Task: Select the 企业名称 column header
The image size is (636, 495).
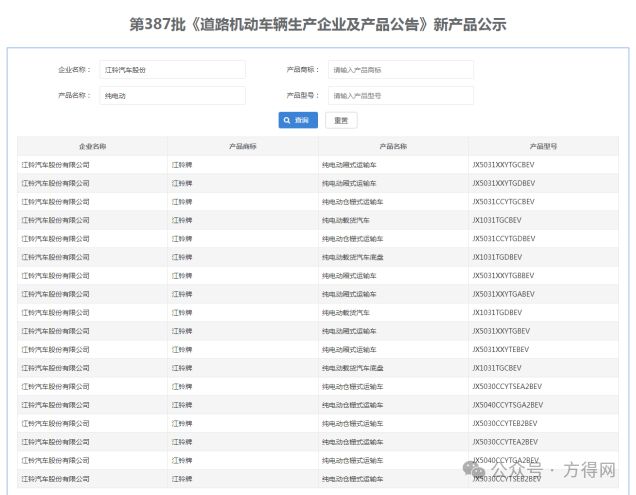Action: (92, 146)
